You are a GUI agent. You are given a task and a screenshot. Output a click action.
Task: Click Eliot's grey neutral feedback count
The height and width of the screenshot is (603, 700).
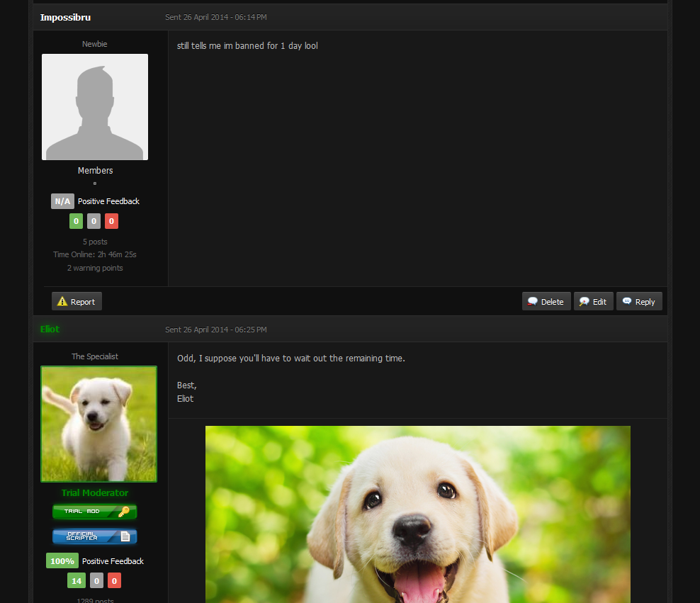(x=96, y=581)
